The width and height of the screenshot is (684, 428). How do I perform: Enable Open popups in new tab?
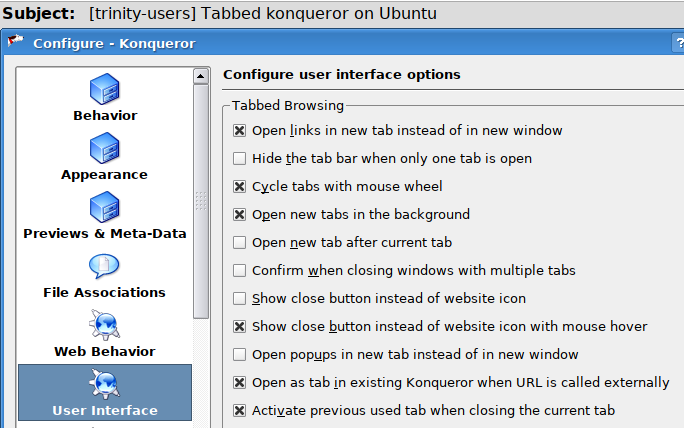tap(239, 354)
